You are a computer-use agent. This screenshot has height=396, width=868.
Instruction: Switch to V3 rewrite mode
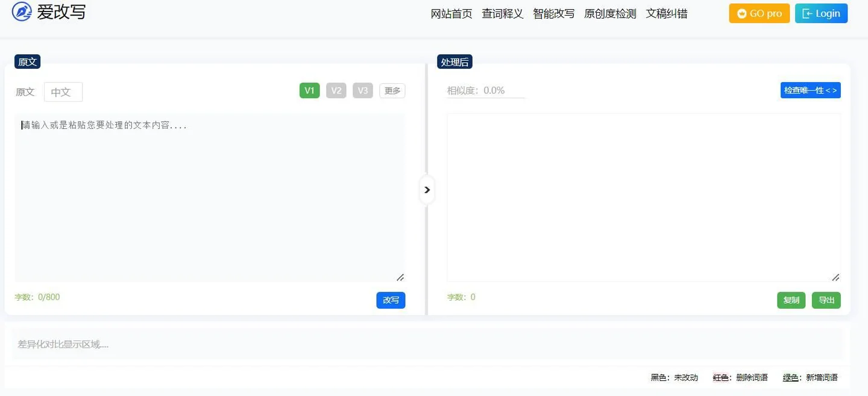(x=363, y=90)
